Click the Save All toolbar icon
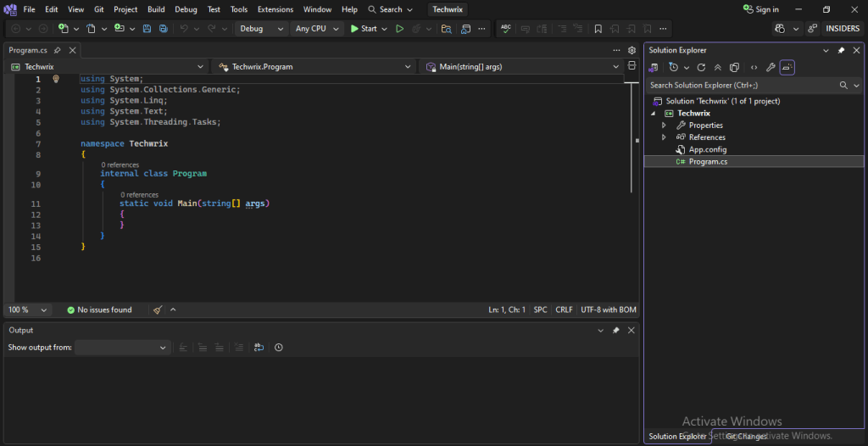This screenshot has width=868, height=446. (x=162, y=29)
